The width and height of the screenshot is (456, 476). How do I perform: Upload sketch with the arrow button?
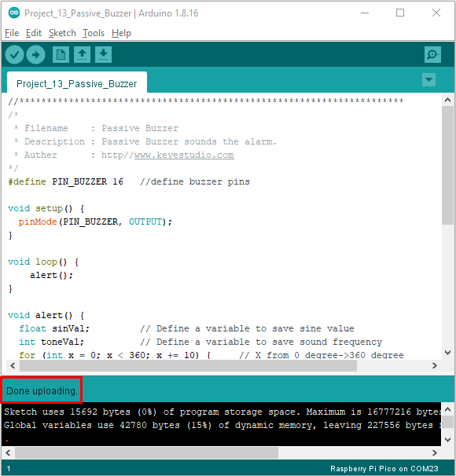[36, 55]
